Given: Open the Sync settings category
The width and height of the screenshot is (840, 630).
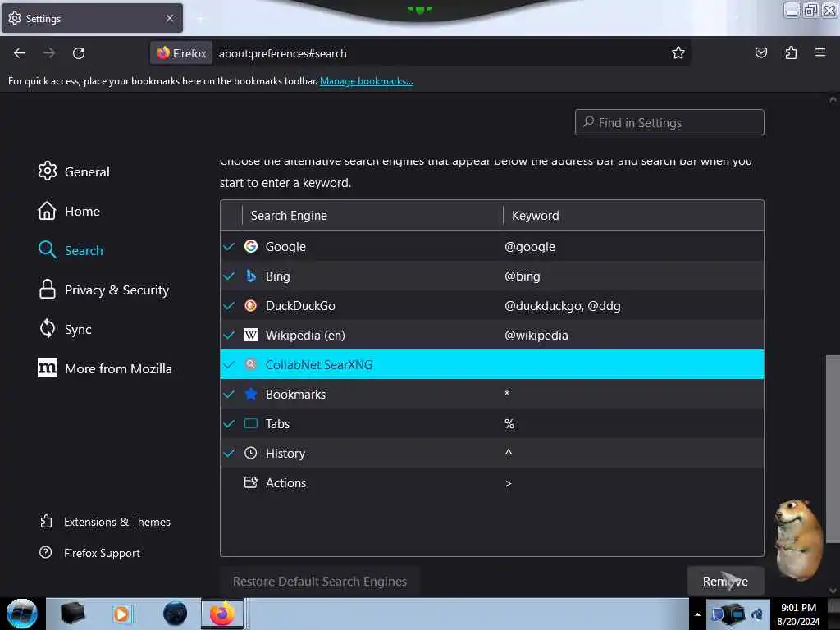Looking at the screenshot, I should click(x=66, y=329).
